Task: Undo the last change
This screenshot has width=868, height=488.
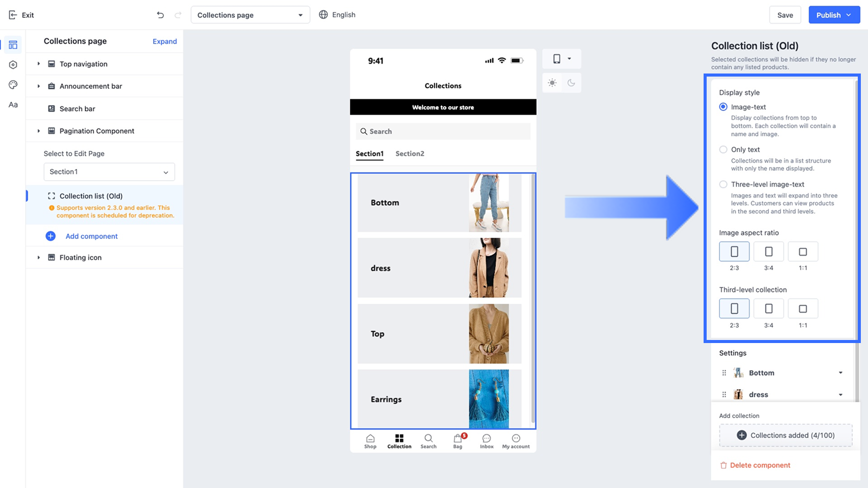Action: 160,15
